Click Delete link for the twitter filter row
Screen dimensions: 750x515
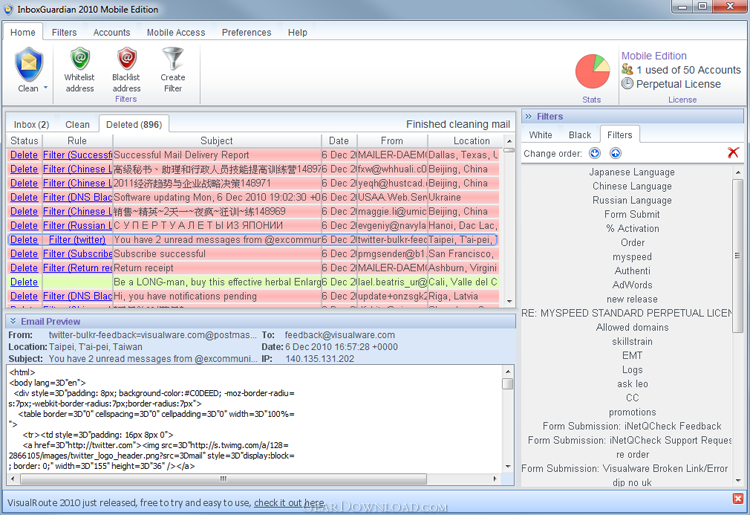coord(24,240)
